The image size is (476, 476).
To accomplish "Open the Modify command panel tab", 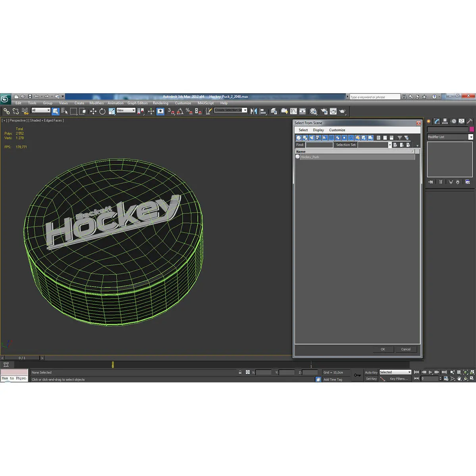I will pos(437,121).
